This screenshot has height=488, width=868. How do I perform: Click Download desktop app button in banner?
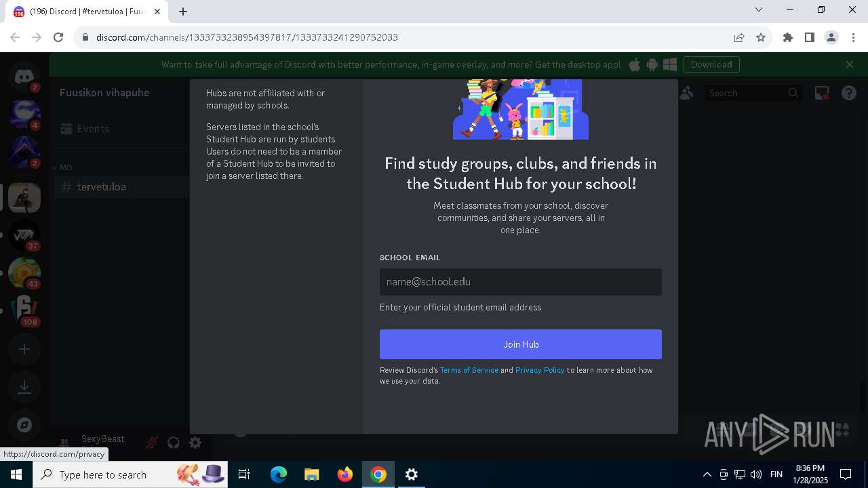coord(711,64)
